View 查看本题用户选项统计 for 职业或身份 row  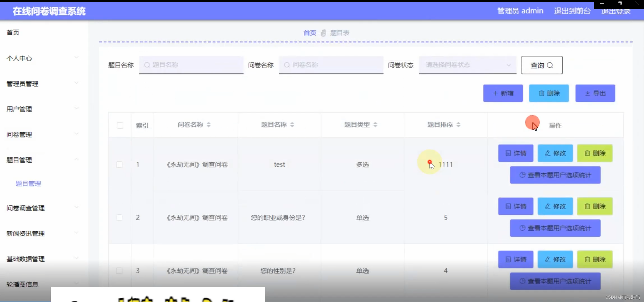tap(555, 228)
